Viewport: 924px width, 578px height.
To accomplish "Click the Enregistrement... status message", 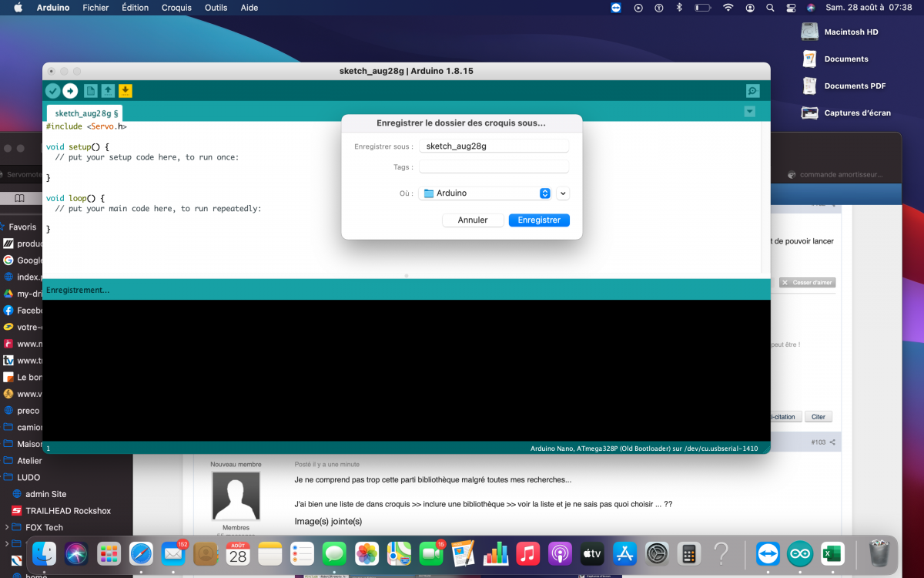I will [x=78, y=290].
